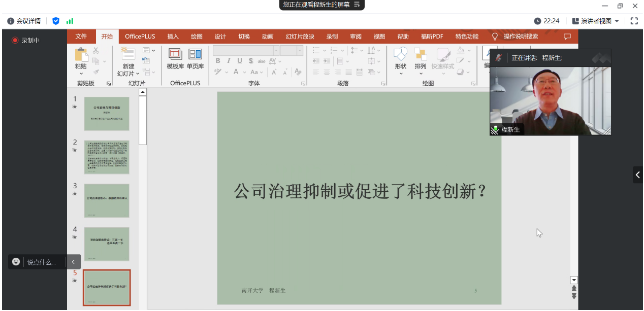Viewport: 644px width, 311px height.
Task: Switch to the 插入 ribbon tab
Action: (x=173, y=37)
